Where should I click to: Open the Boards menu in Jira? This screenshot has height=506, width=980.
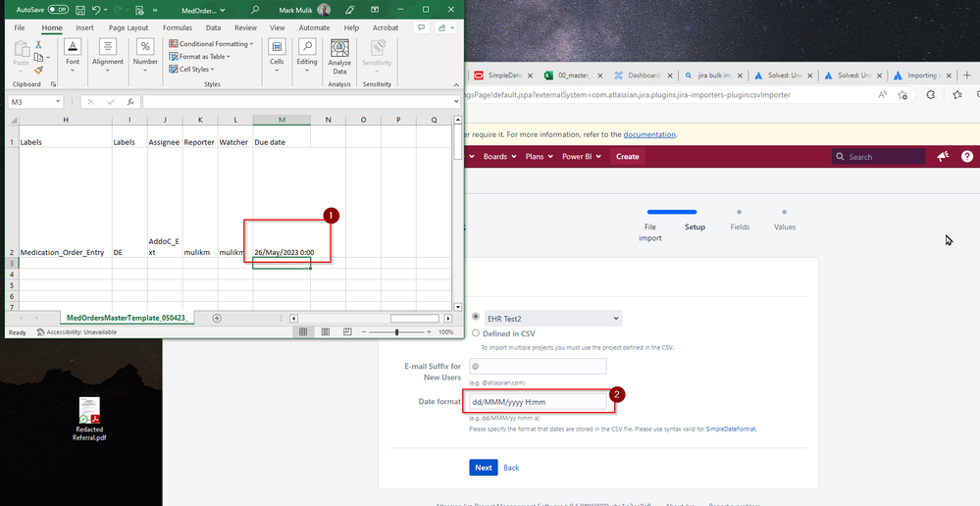pos(499,157)
